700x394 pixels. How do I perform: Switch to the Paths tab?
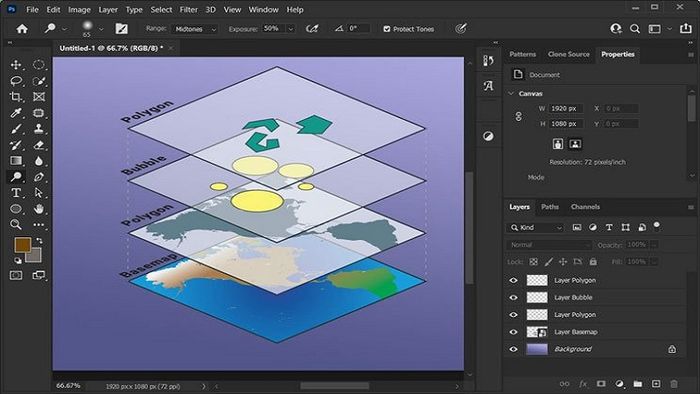tap(550, 207)
